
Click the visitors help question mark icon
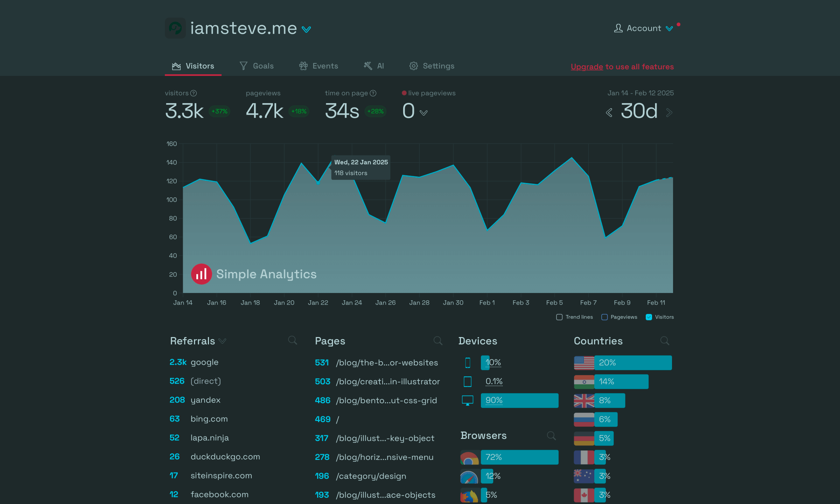(194, 93)
